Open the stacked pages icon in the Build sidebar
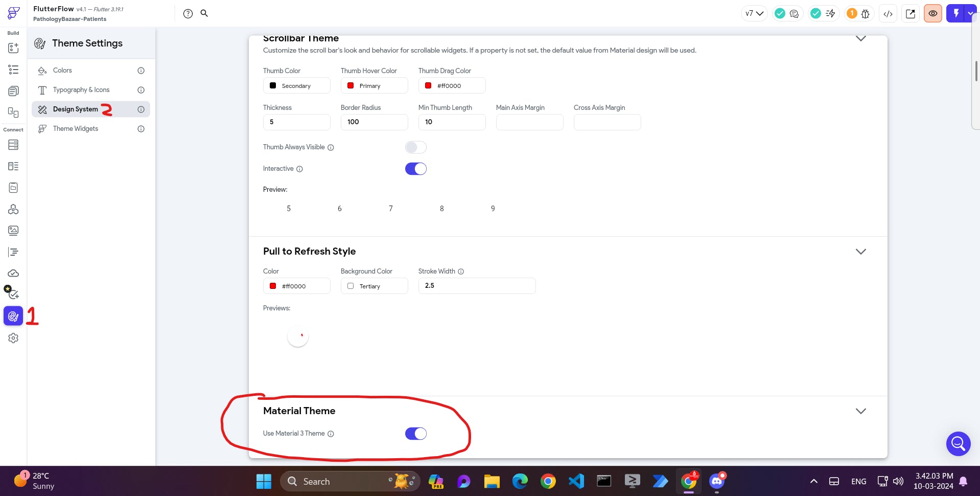Viewport: 980px width, 496px height. (x=13, y=91)
